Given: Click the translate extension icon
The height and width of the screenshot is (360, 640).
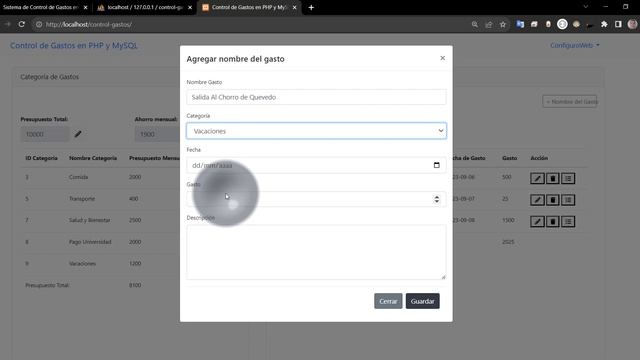Looking at the screenshot, I should point(520,24).
